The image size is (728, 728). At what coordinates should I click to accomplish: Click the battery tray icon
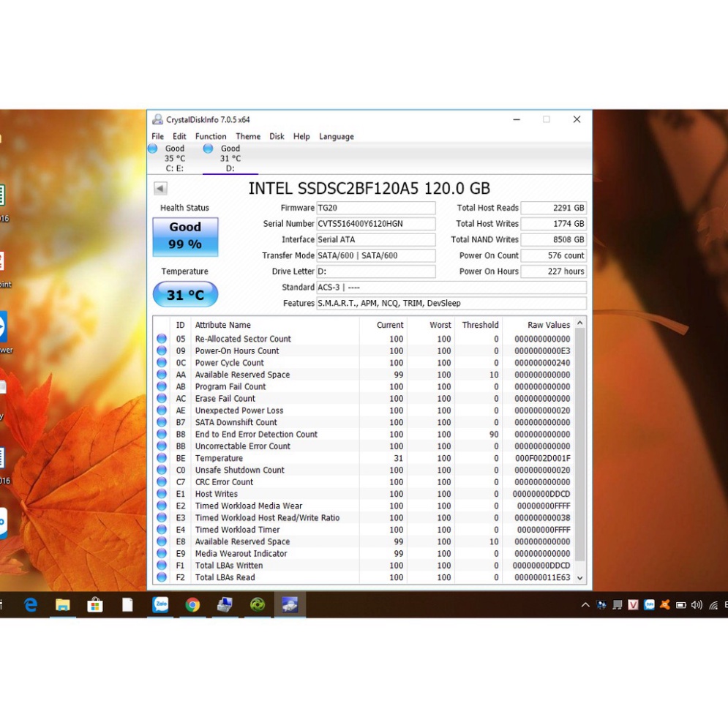[680, 604]
